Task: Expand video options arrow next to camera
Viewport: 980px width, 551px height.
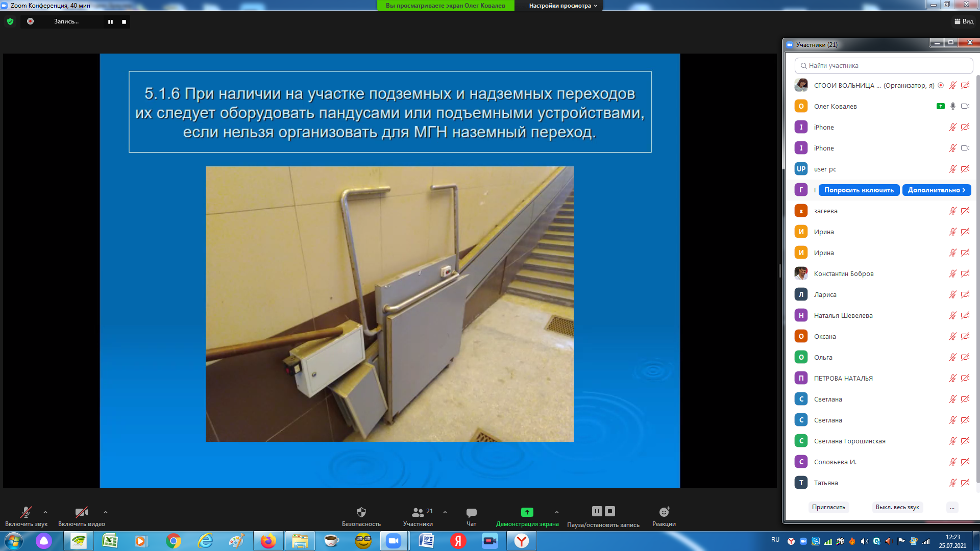Action: coord(106,512)
